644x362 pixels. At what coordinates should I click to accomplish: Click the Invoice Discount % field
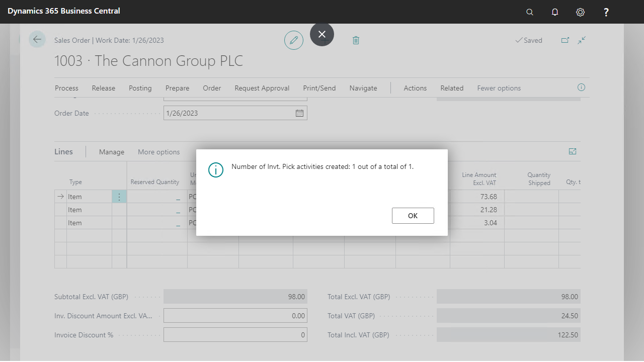(235, 335)
